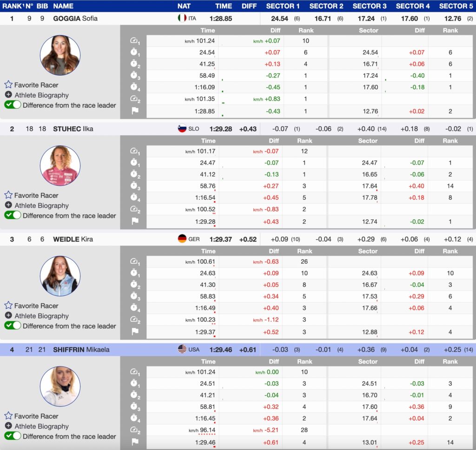The height and width of the screenshot is (450, 476).
Task: Click the USA flag icon in Shiffrin's row
Action: pos(182,349)
